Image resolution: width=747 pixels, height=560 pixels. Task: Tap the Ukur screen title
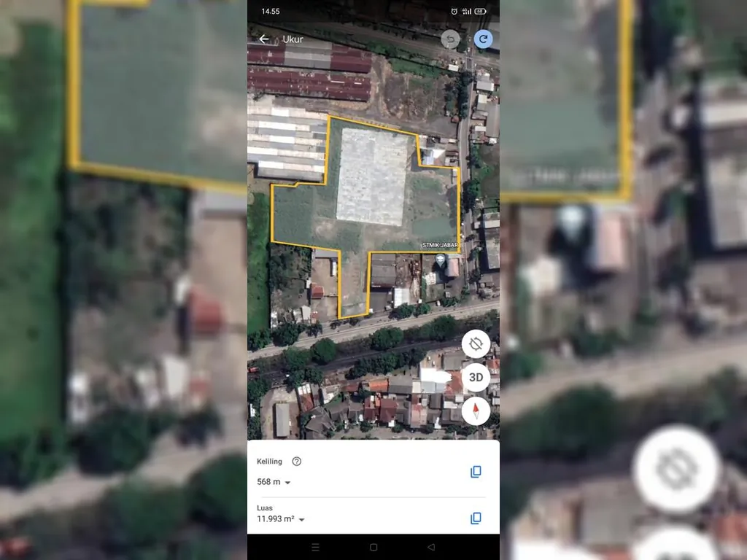click(293, 39)
